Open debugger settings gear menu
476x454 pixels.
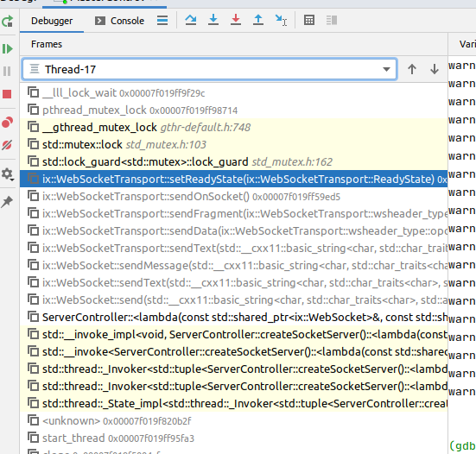click(x=7, y=174)
